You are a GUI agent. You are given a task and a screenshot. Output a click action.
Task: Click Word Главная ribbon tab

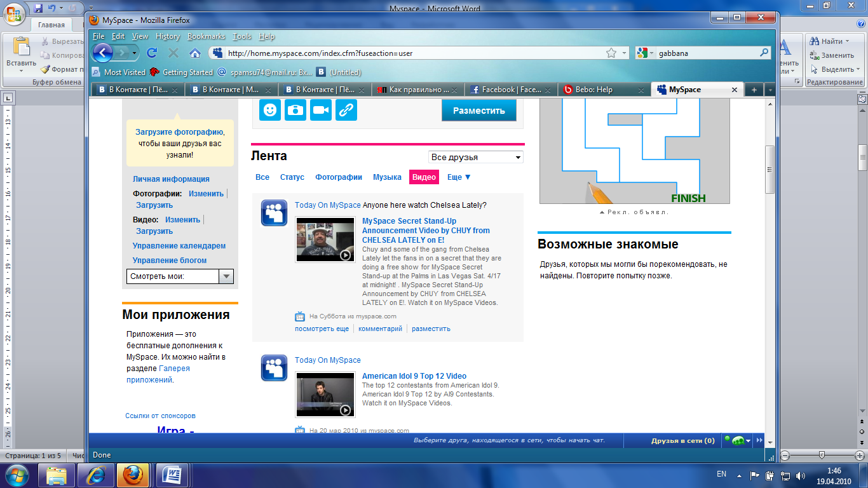coord(51,25)
